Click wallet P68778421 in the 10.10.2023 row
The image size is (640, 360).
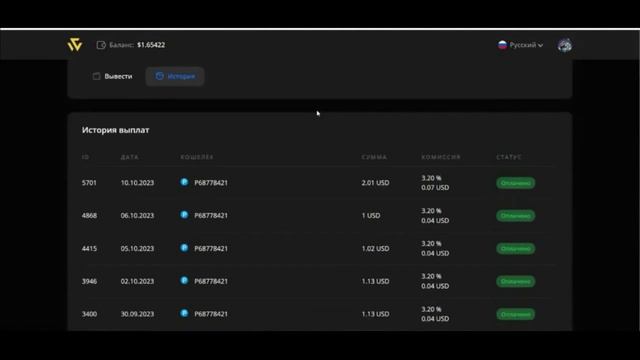pyautogui.click(x=211, y=183)
